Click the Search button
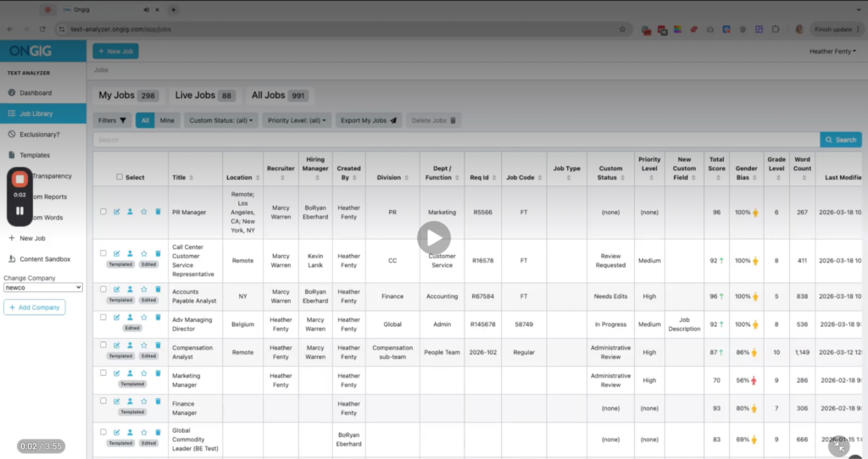This screenshot has width=868, height=459. [841, 140]
